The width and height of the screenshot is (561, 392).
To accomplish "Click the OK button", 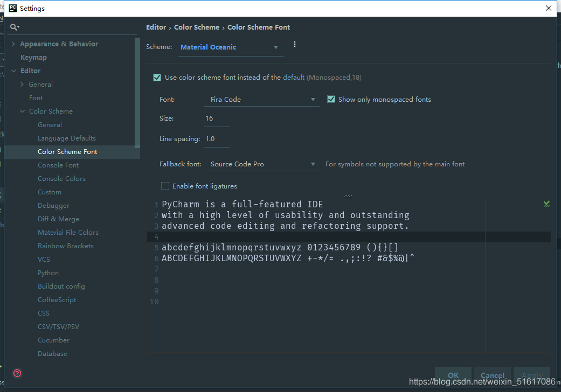I will pos(453,375).
